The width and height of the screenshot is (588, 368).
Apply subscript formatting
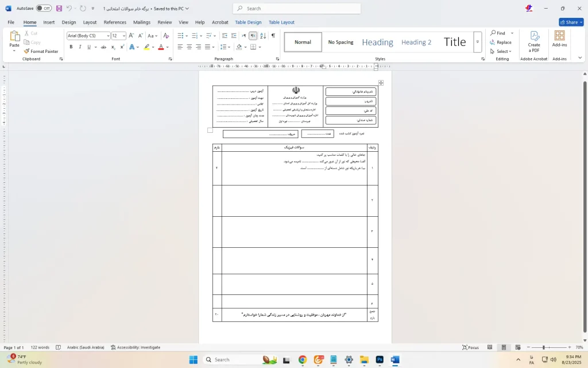pos(113,47)
